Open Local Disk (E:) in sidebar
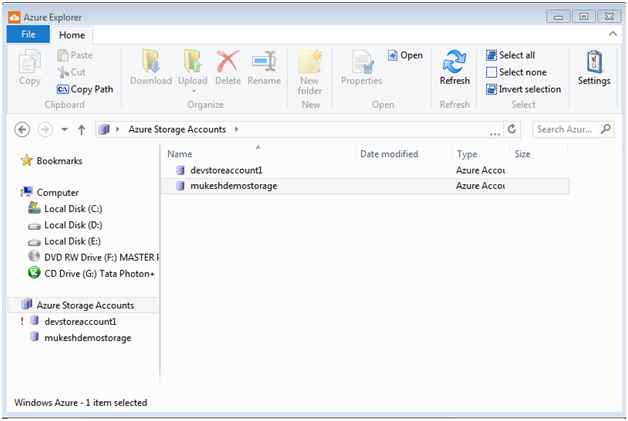628x421 pixels. click(64, 241)
